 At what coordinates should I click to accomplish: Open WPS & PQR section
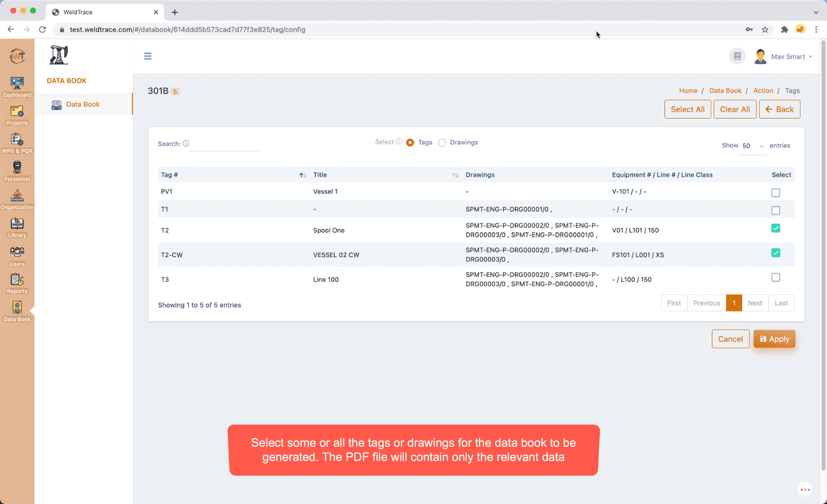(x=17, y=143)
